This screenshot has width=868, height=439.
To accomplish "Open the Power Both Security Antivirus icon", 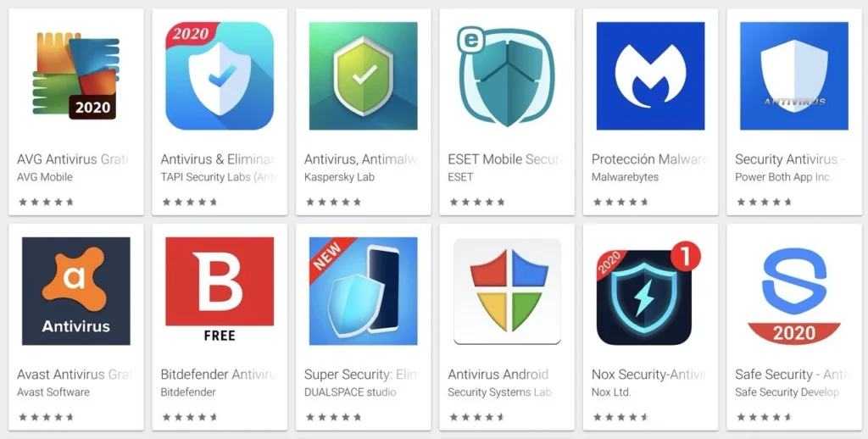I will coord(793,75).
